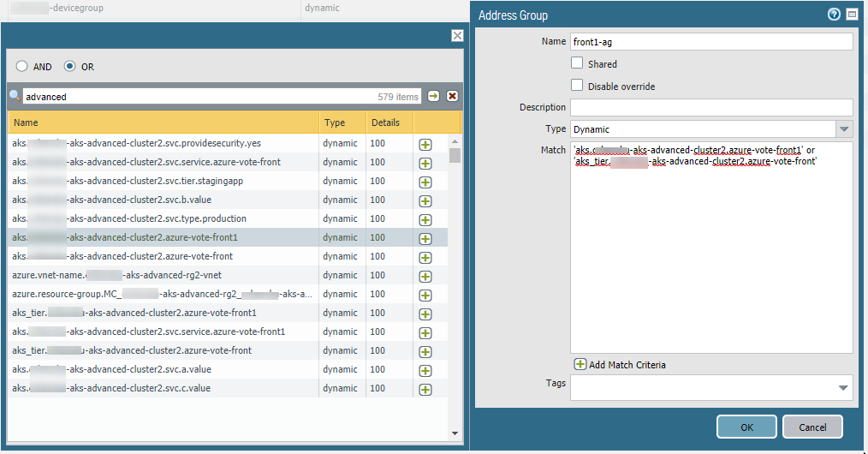Click the Description input field
This screenshot has height=454, width=868.
coord(710,107)
